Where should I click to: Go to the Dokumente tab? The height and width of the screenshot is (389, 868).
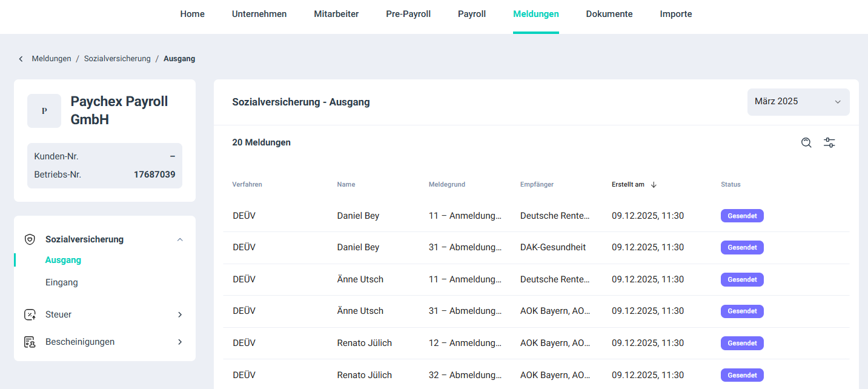(x=609, y=14)
